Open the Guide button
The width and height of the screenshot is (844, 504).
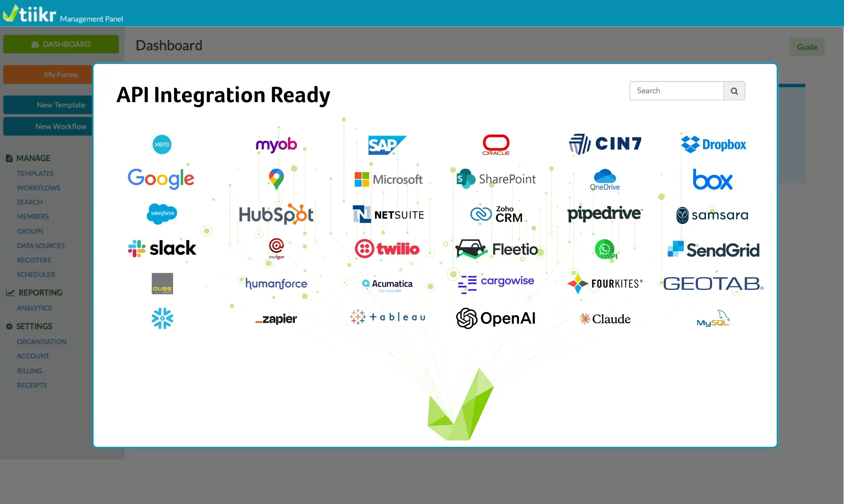click(x=807, y=47)
